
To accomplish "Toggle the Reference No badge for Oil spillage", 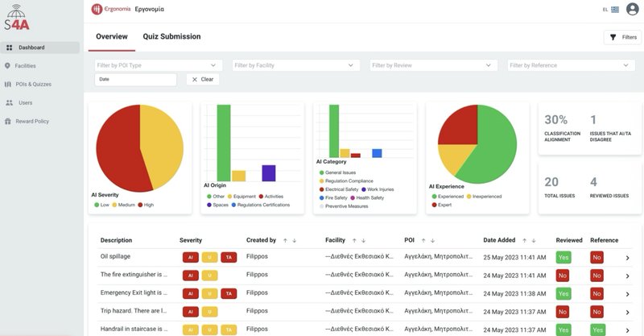I will click(x=597, y=257).
